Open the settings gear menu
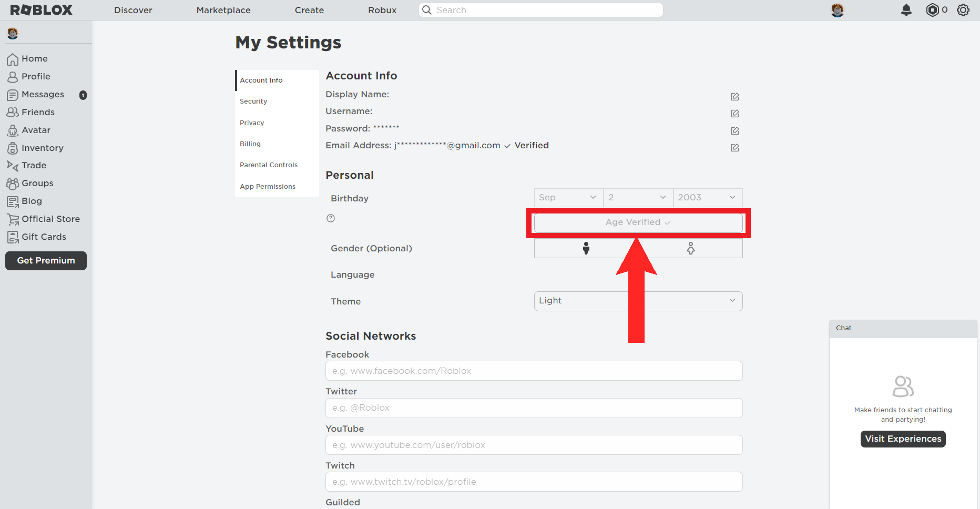This screenshot has height=509, width=980. 963,10
